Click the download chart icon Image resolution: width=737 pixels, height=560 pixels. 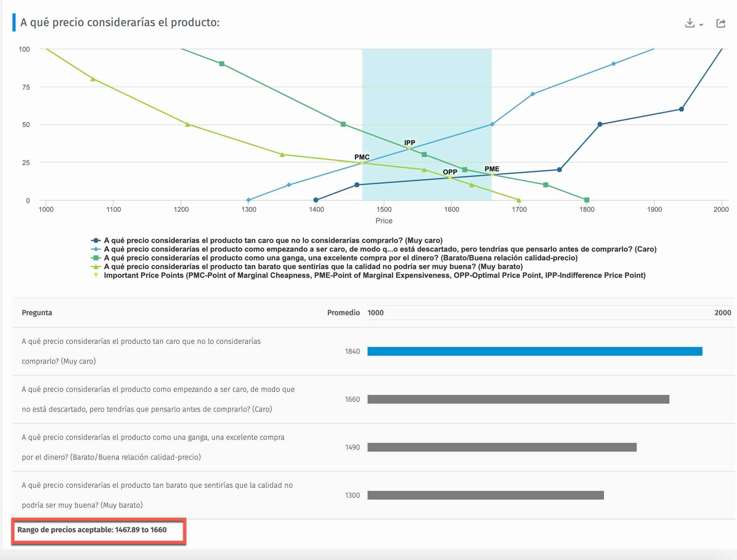coord(690,23)
